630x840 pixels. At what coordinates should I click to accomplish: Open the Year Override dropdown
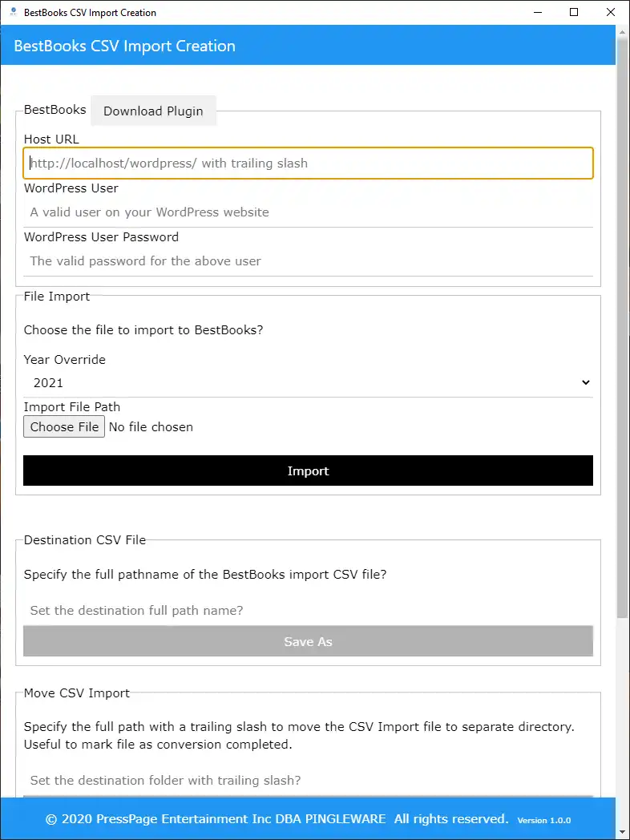[x=308, y=383]
